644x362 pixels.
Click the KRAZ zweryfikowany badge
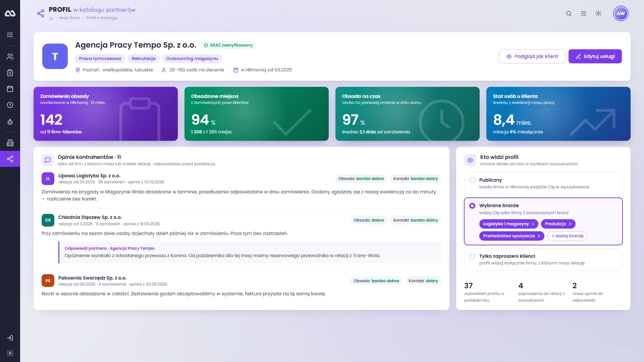(228, 45)
